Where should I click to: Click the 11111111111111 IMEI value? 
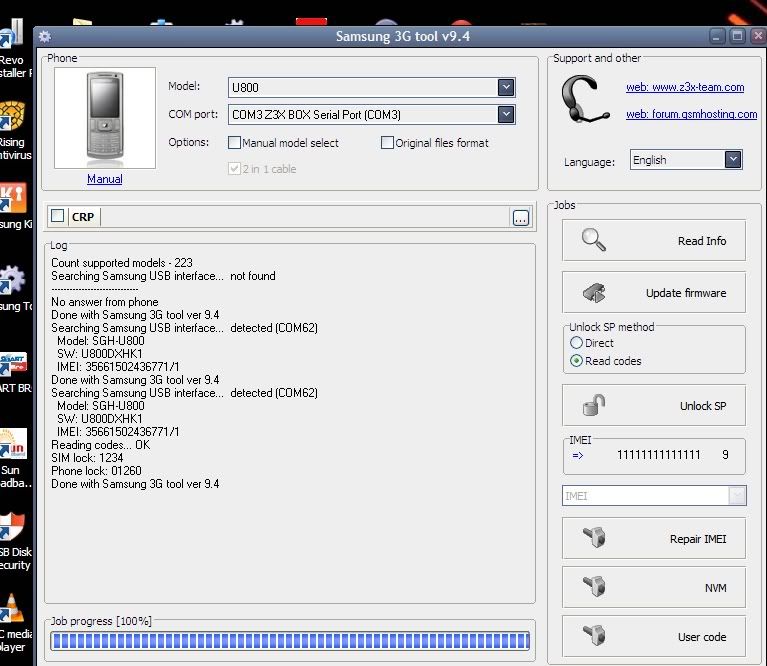pos(658,455)
